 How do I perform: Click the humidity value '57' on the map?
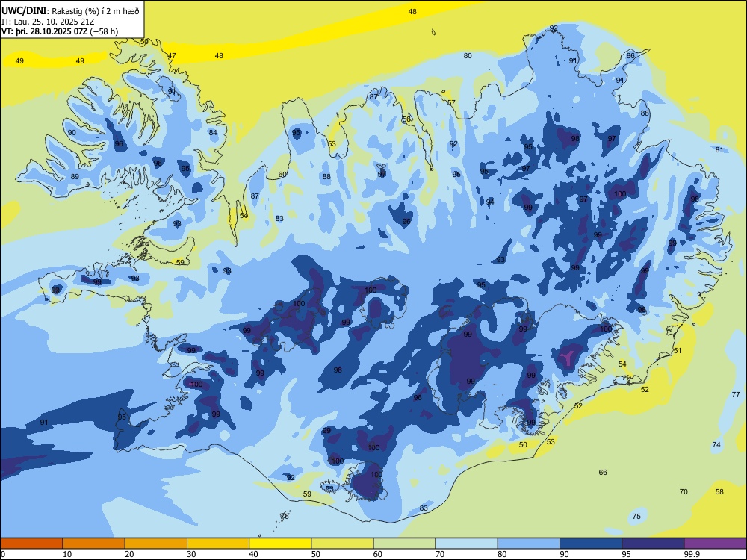(x=451, y=103)
